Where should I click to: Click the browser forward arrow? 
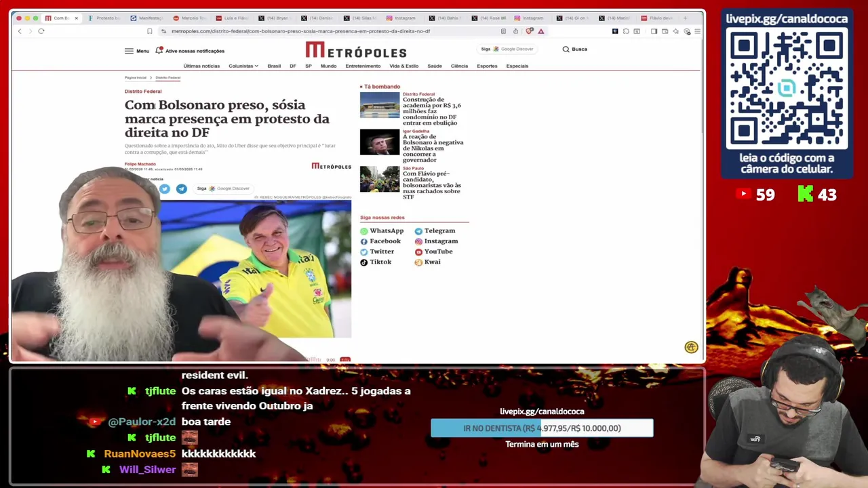click(30, 31)
